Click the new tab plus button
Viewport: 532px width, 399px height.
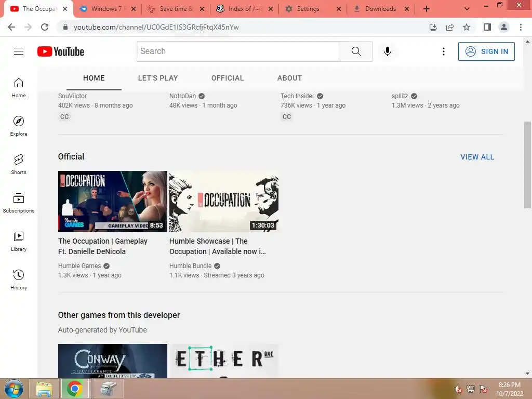pyautogui.click(x=427, y=9)
